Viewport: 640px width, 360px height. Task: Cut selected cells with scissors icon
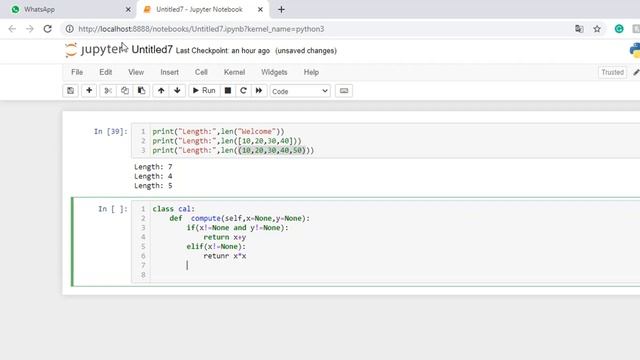point(108,91)
